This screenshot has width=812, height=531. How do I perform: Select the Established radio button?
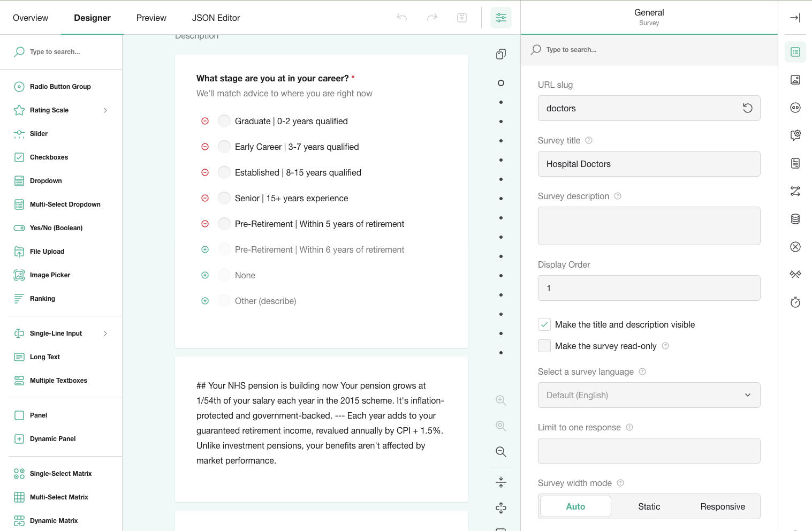point(224,172)
